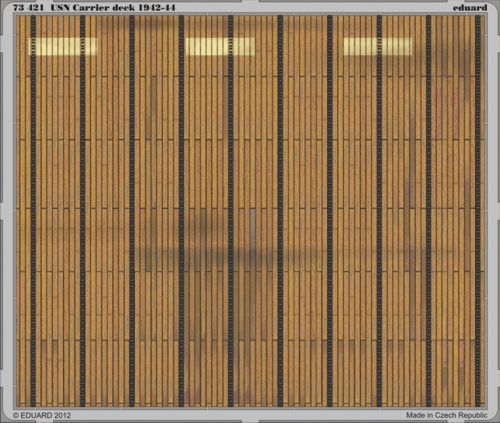Select the leftmost pale yellow deck marking
The image size is (500, 423).
tap(63, 46)
